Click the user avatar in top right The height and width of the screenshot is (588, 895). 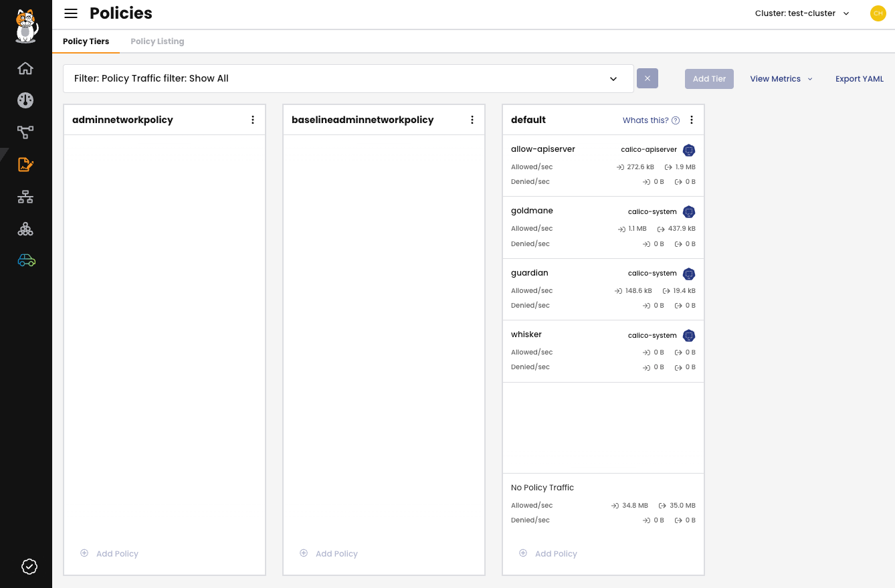click(878, 13)
